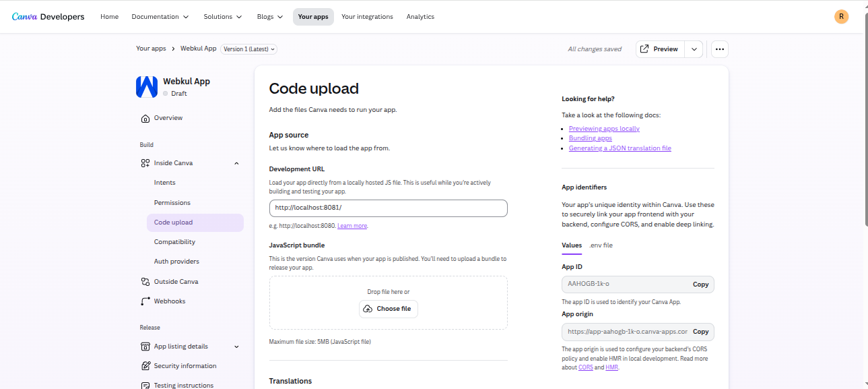868x389 pixels.
Task: Click the Learn more link under Development URL
Action: [352, 226]
